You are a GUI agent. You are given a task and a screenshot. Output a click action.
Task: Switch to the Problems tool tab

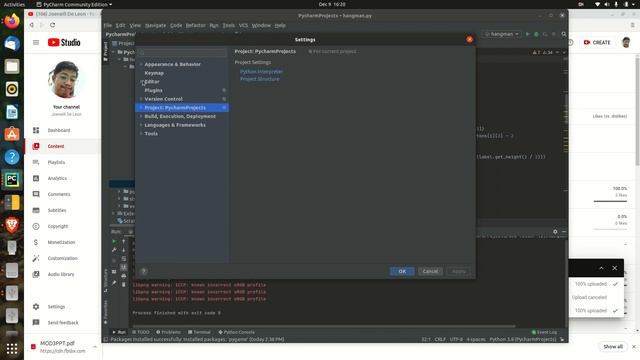click(168, 332)
